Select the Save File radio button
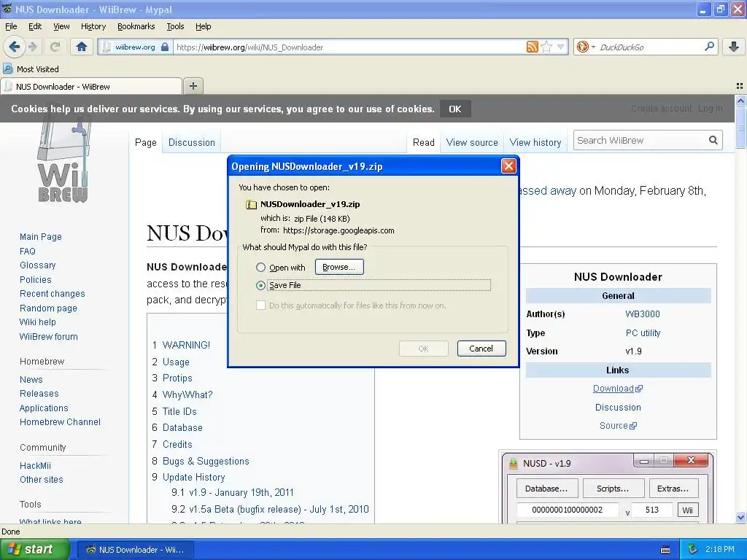The image size is (747, 560). pyautogui.click(x=260, y=285)
